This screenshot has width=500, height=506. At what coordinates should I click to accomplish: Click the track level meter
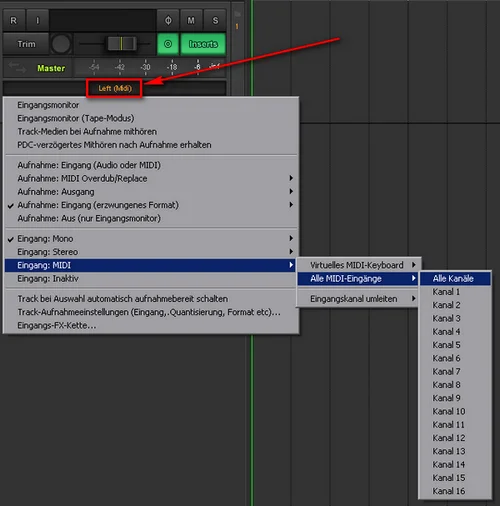pos(150,67)
